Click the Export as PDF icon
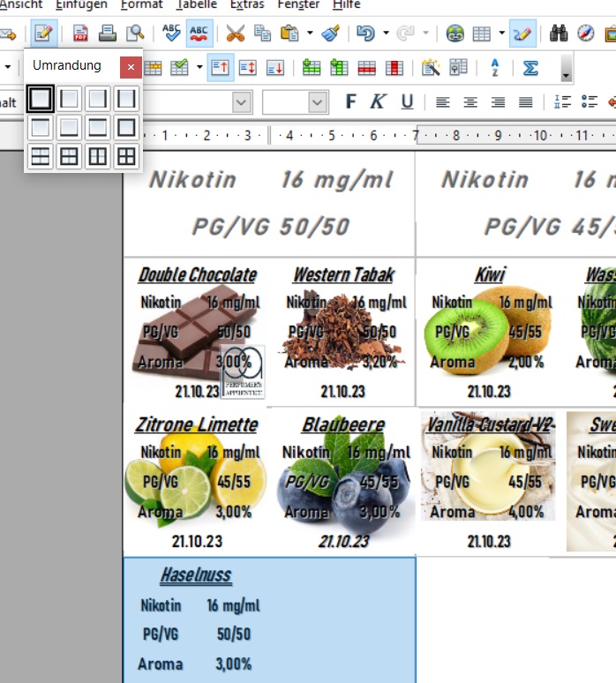Screen dimensions: 616x683 [80, 34]
